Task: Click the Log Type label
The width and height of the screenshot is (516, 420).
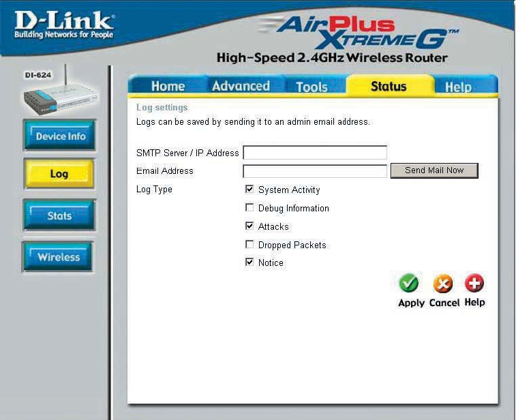Action: [154, 190]
